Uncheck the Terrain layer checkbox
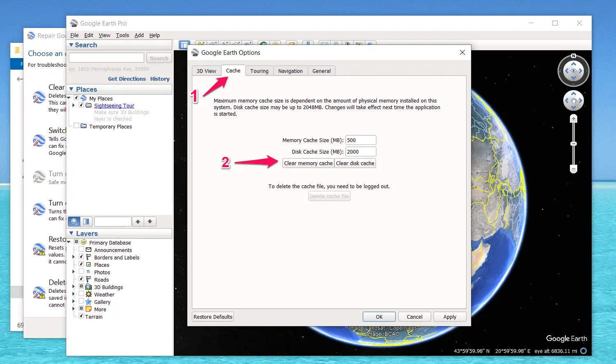This screenshot has width=616, height=364. pos(81,316)
